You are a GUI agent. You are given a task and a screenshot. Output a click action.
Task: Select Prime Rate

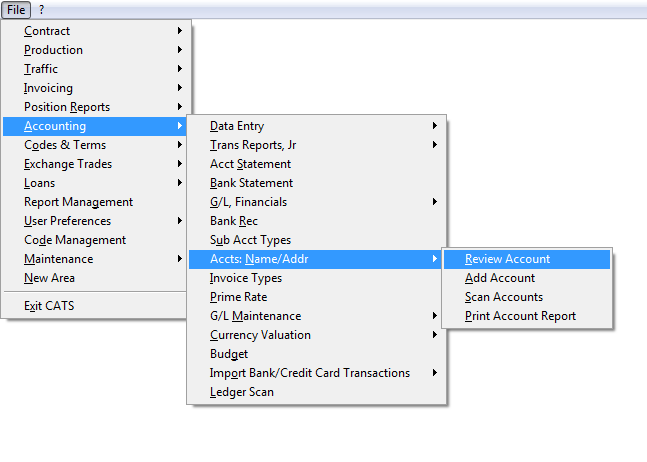tap(316, 297)
